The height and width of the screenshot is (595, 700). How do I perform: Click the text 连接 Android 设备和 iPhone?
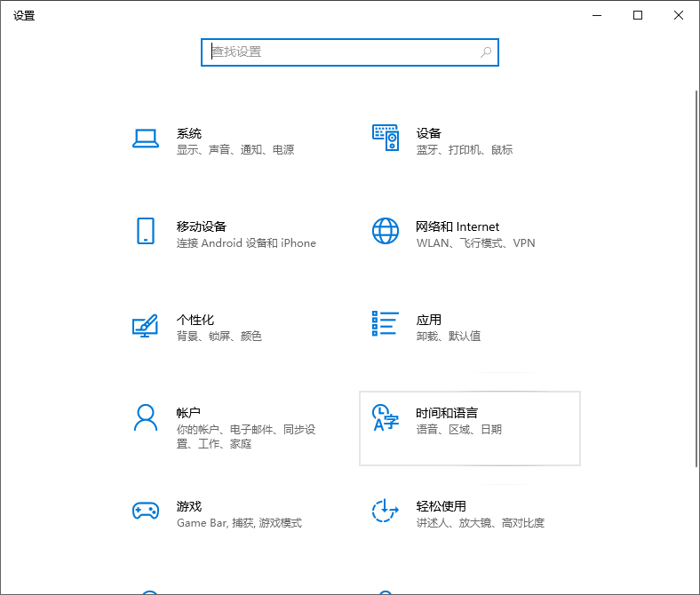(x=246, y=242)
